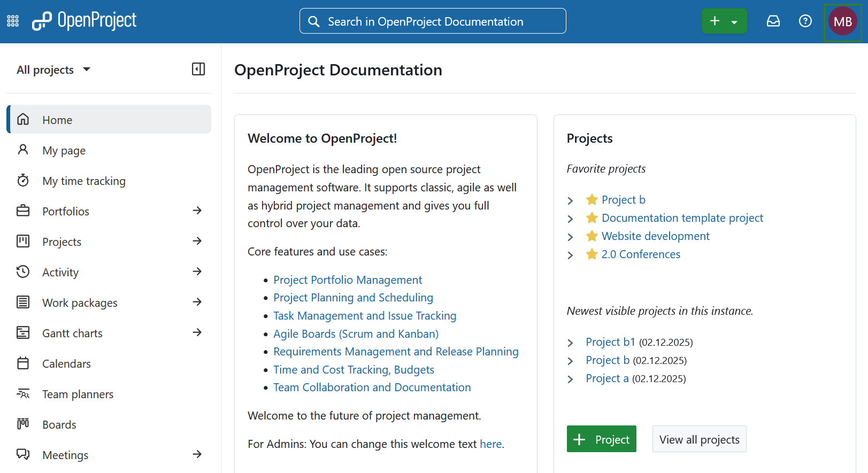Open Time and Cost Tracking, Budgets link
Viewport: 868px width, 473px height.
[354, 369]
